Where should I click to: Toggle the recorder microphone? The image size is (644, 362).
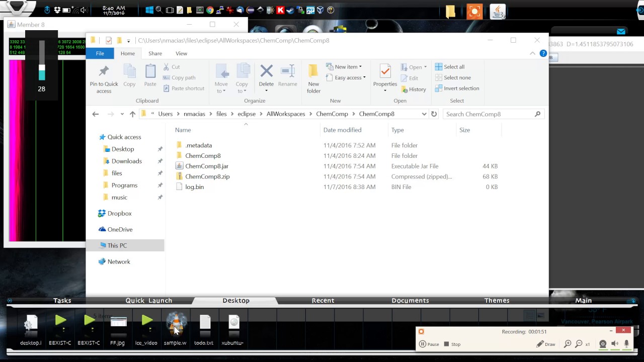point(626,344)
